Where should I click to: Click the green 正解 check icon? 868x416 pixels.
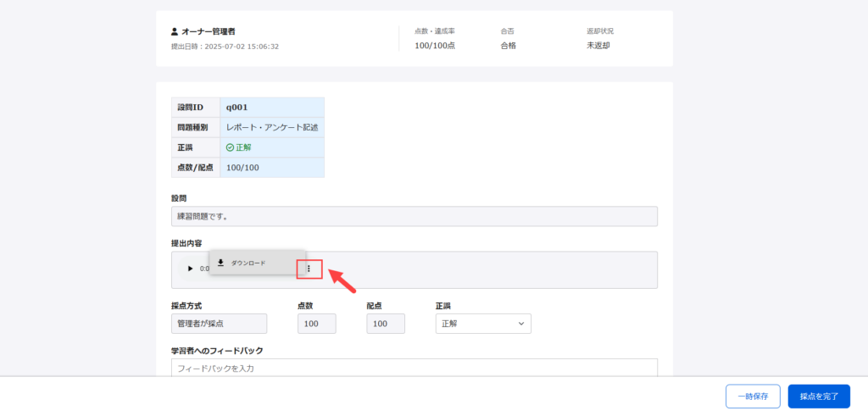click(x=231, y=147)
